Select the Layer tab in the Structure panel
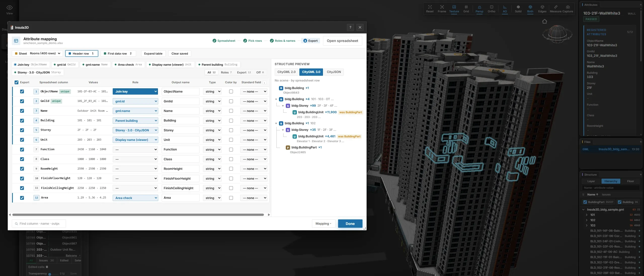 pyautogui.click(x=591, y=181)
